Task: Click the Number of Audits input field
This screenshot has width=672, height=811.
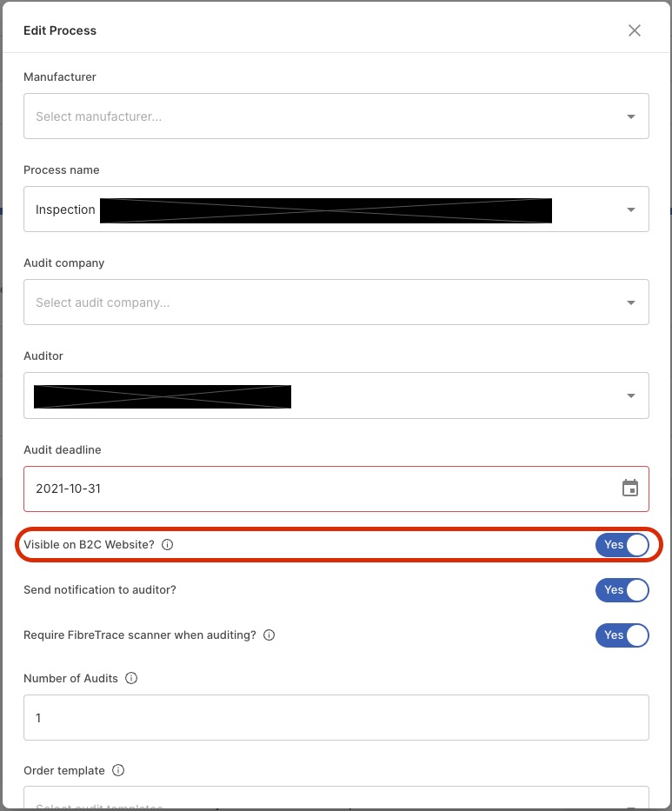Action: tap(336, 717)
